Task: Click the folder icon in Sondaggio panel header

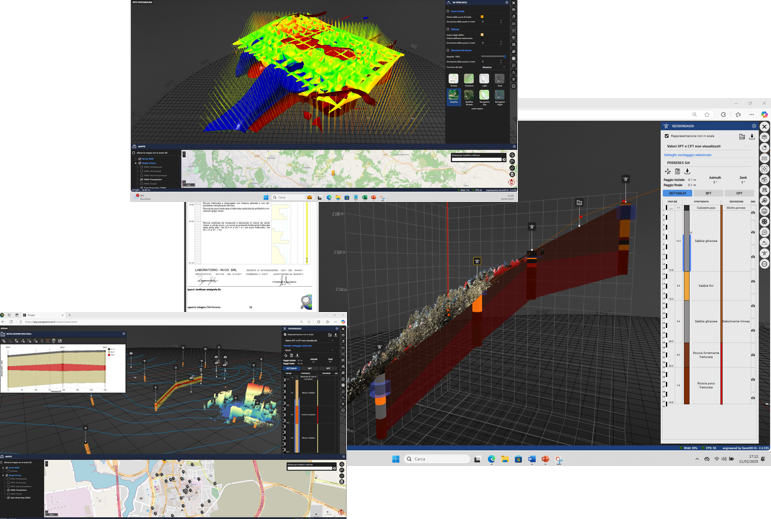Action: 742,136
